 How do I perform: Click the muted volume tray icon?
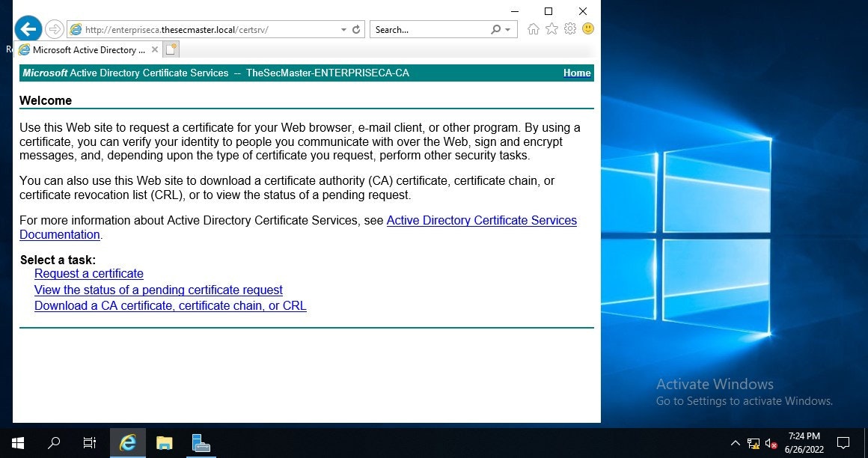coord(771,443)
